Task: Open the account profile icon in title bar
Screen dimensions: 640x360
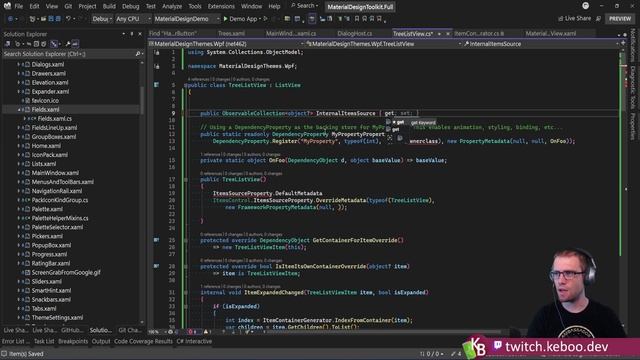Action: [585, 6]
